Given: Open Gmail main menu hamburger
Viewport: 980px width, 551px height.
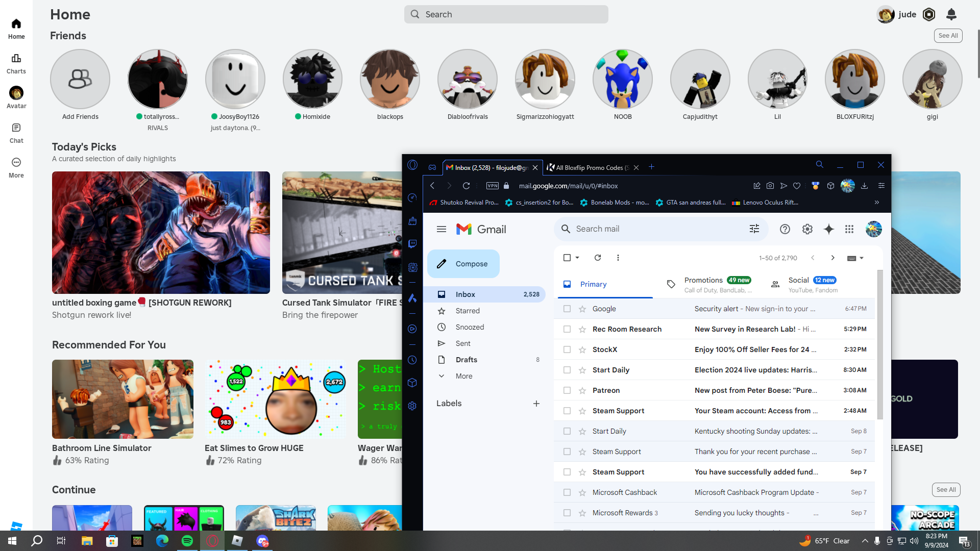Looking at the screenshot, I should 442,229.
